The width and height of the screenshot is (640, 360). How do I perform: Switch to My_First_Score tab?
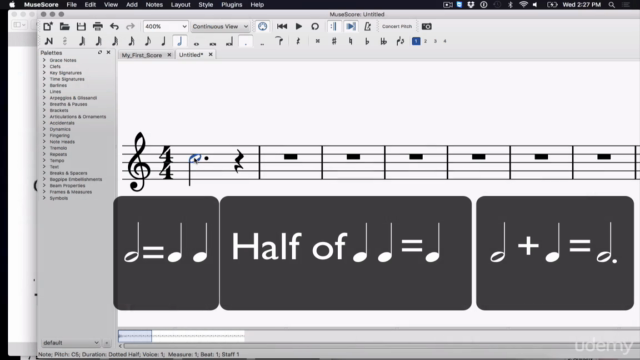coord(142,55)
